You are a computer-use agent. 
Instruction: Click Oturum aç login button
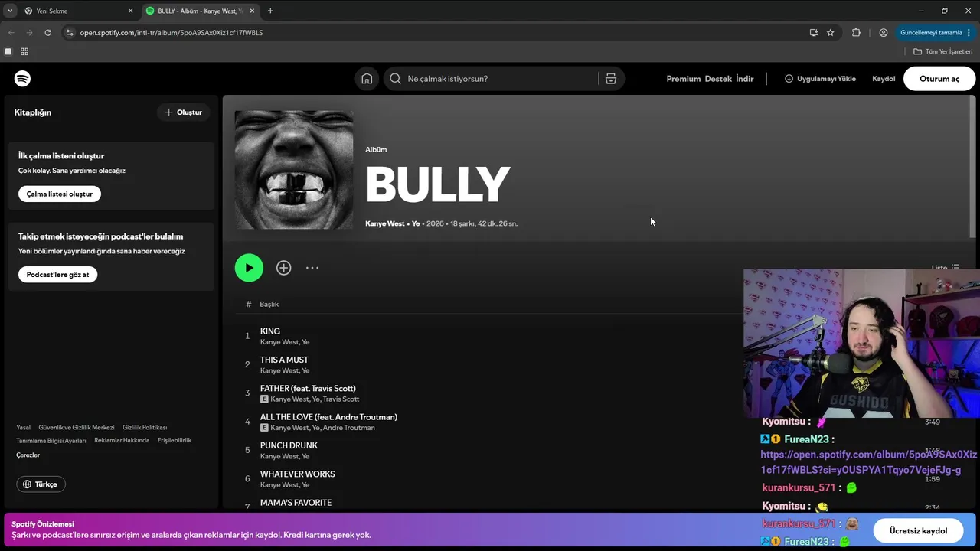939,79
